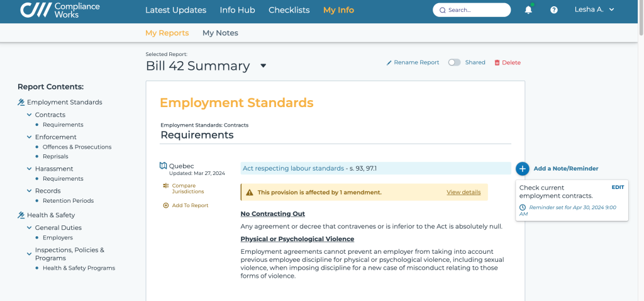Image resolution: width=644 pixels, height=301 pixels.
Task: Open the help question mark icon
Action: pos(553,10)
